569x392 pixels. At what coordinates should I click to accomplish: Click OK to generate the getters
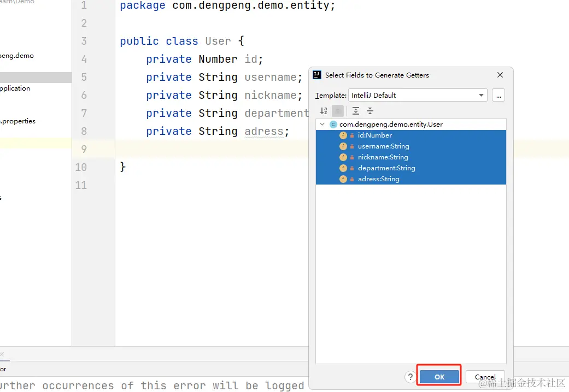tap(439, 377)
